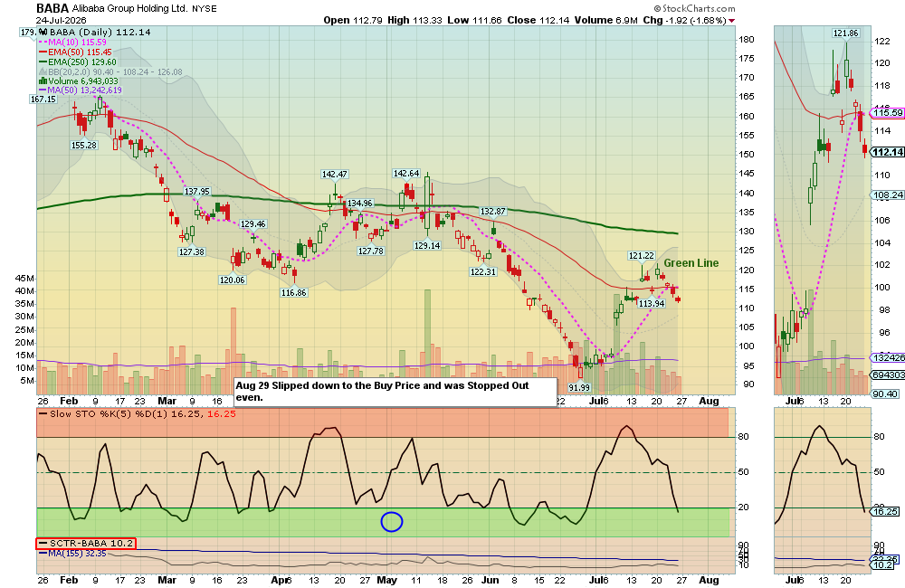Click the NYSE exchange label
This screenshot has width=905, height=588.
click(x=205, y=9)
